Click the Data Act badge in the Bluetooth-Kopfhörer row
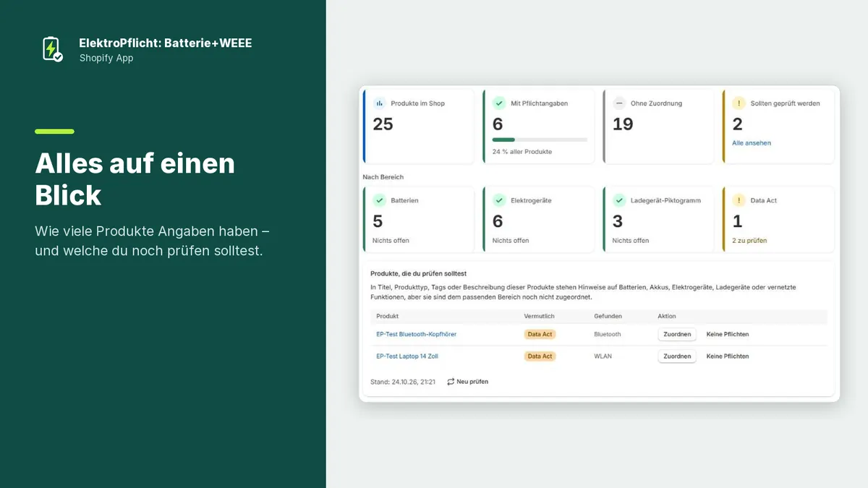The width and height of the screenshot is (868, 488). 540,334
